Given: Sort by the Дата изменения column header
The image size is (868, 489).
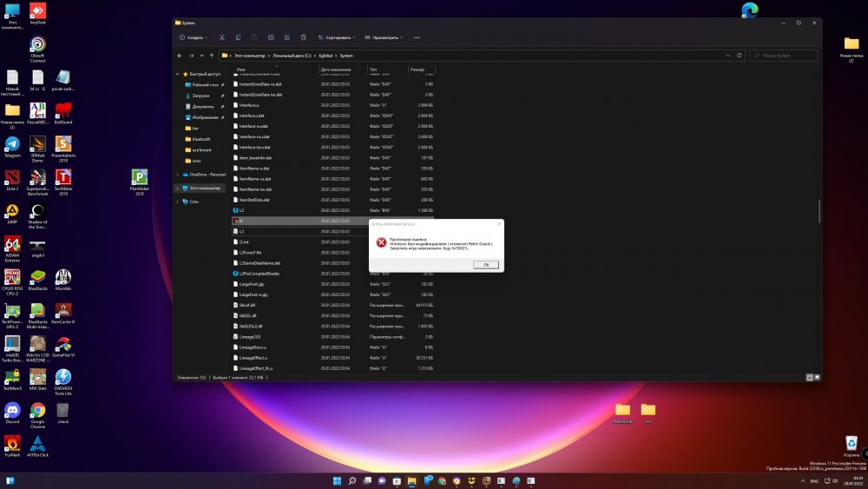Looking at the screenshot, I should (336, 69).
